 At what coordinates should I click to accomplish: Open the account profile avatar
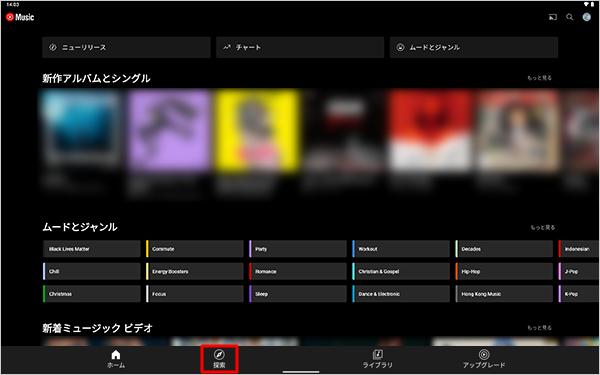tap(587, 17)
